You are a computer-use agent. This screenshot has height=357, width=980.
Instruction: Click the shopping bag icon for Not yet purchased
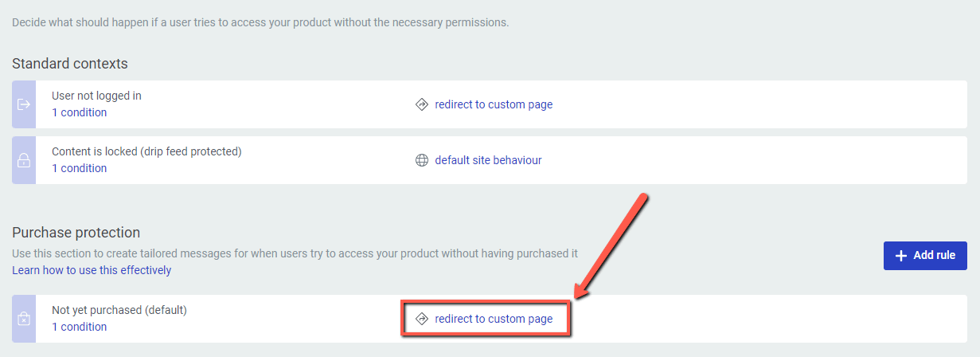pyautogui.click(x=24, y=319)
